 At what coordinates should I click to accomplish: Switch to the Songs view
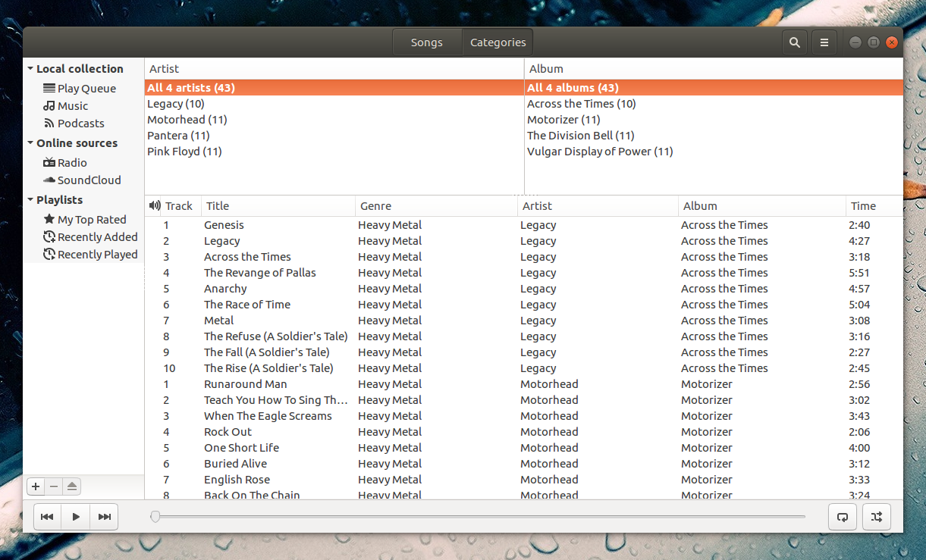click(x=427, y=42)
